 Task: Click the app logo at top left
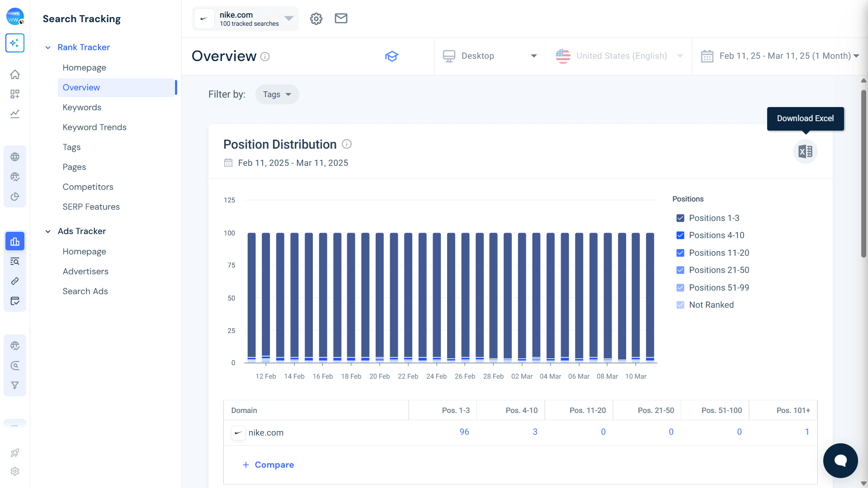(15, 16)
